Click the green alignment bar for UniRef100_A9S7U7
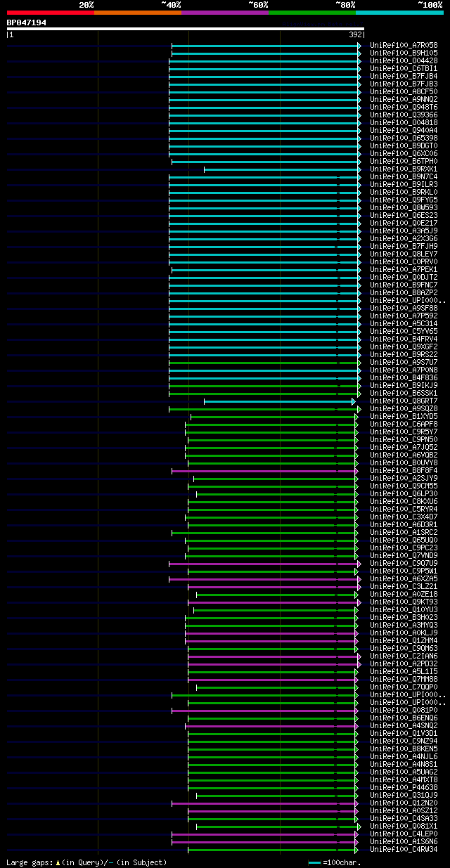 click(x=264, y=362)
